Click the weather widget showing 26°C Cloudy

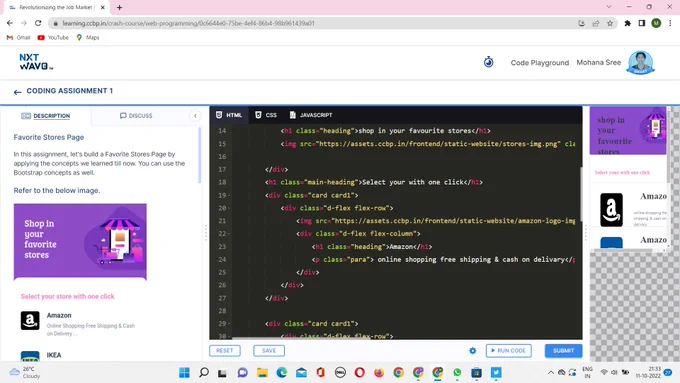pyautogui.click(x=25, y=372)
